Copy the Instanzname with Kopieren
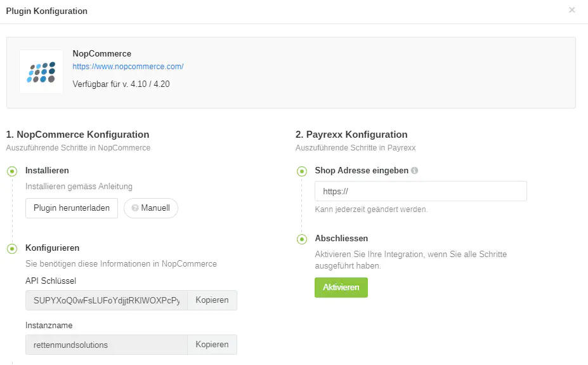The image size is (588, 365). point(212,345)
